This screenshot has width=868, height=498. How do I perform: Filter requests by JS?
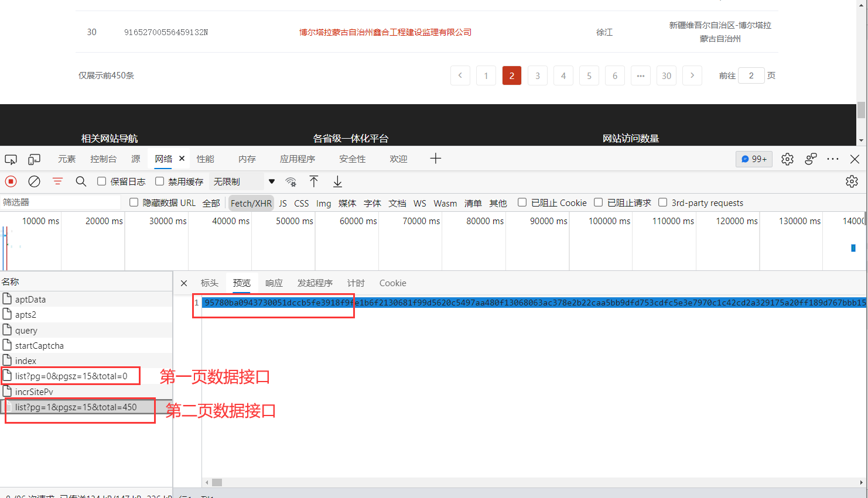[x=283, y=203]
